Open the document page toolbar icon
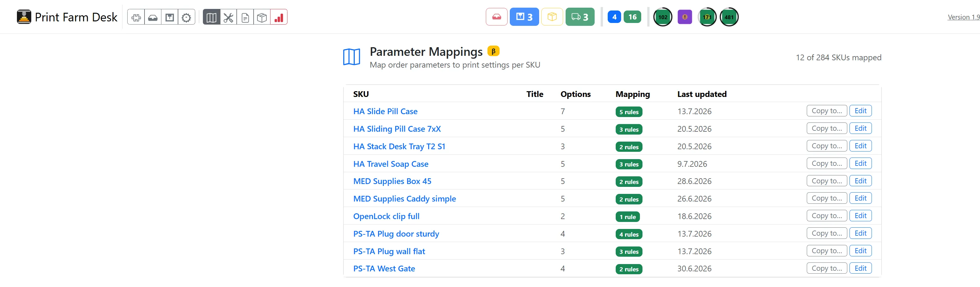This screenshot has height=287, width=980. point(245,17)
